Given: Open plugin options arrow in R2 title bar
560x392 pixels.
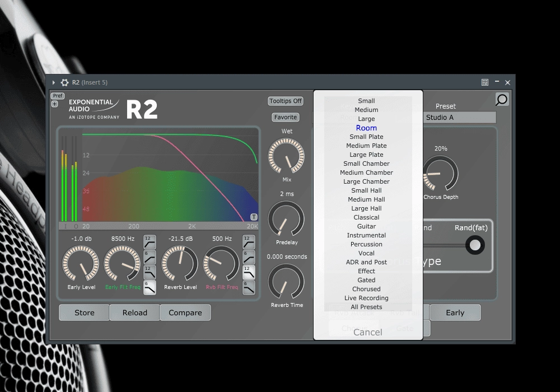Looking at the screenshot, I should (x=54, y=82).
